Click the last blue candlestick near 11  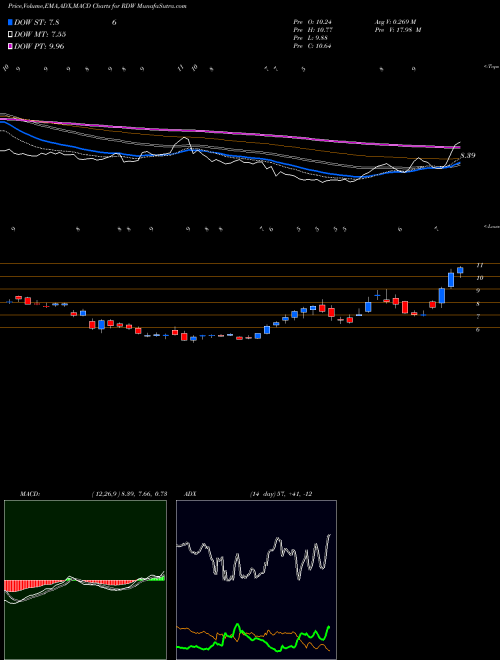pyautogui.click(x=460, y=270)
